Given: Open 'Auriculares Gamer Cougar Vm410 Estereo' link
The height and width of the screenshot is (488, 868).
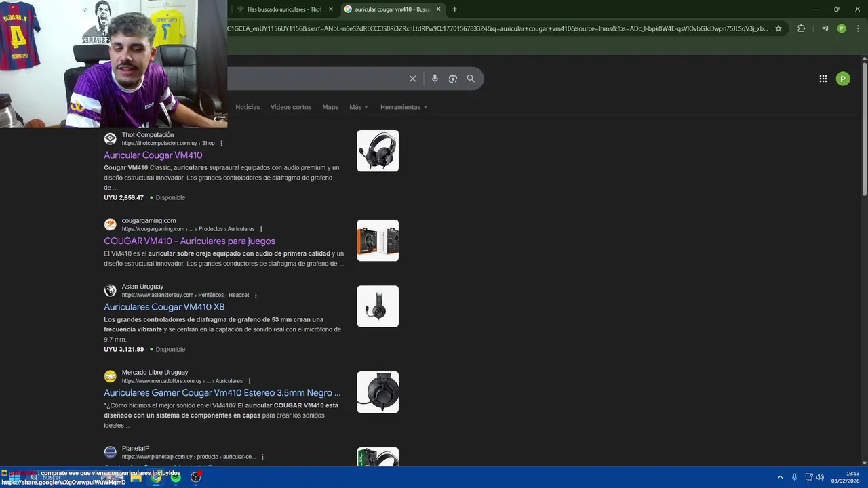Looking at the screenshot, I should click(222, 393).
